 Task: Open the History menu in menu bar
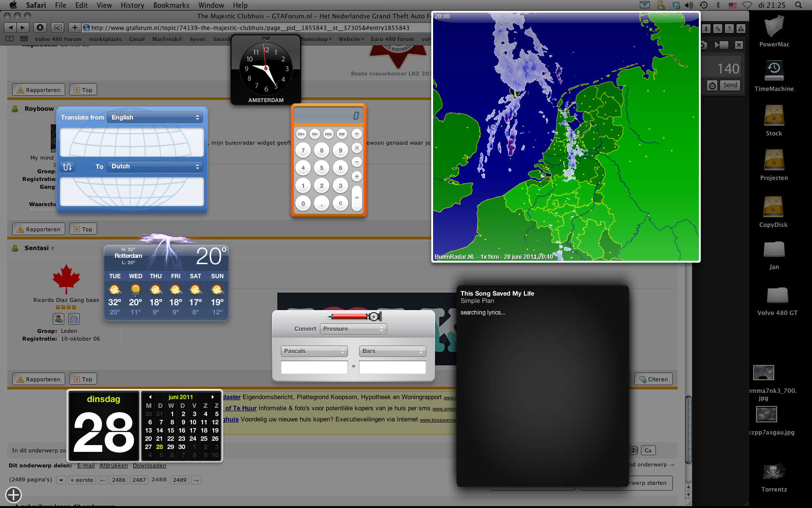(132, 5)
